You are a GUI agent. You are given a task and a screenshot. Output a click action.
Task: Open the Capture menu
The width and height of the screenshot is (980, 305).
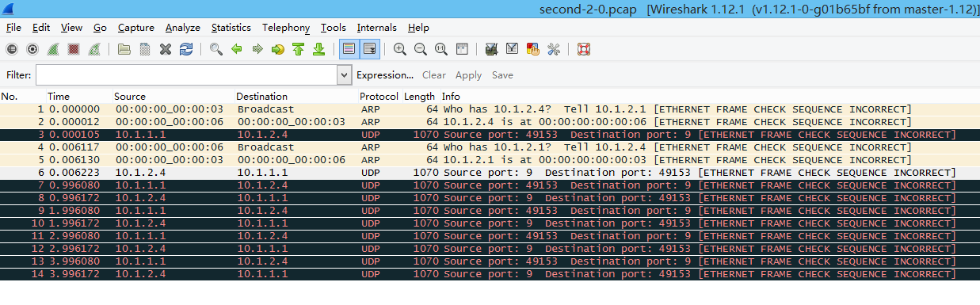click(136, 28)
